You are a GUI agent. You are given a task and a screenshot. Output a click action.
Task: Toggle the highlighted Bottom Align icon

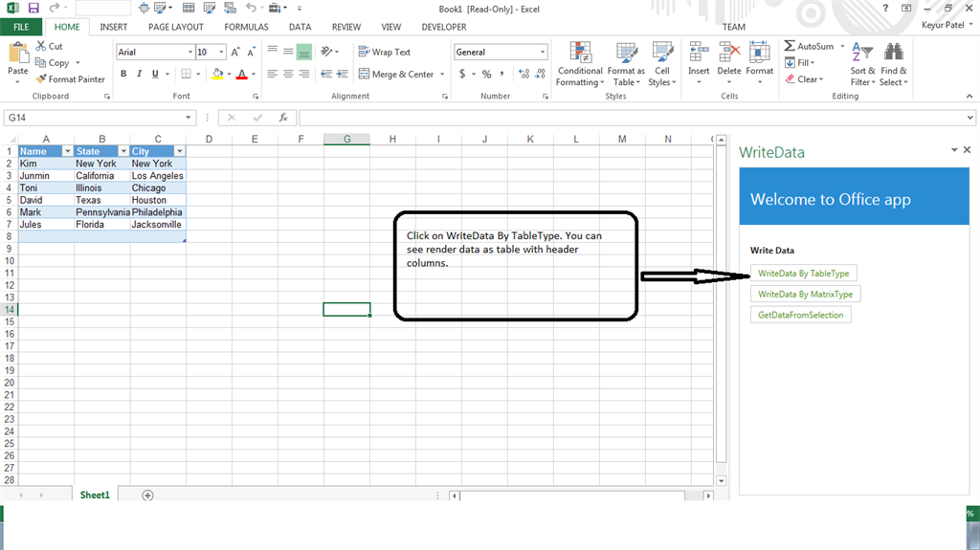(303, 52)
